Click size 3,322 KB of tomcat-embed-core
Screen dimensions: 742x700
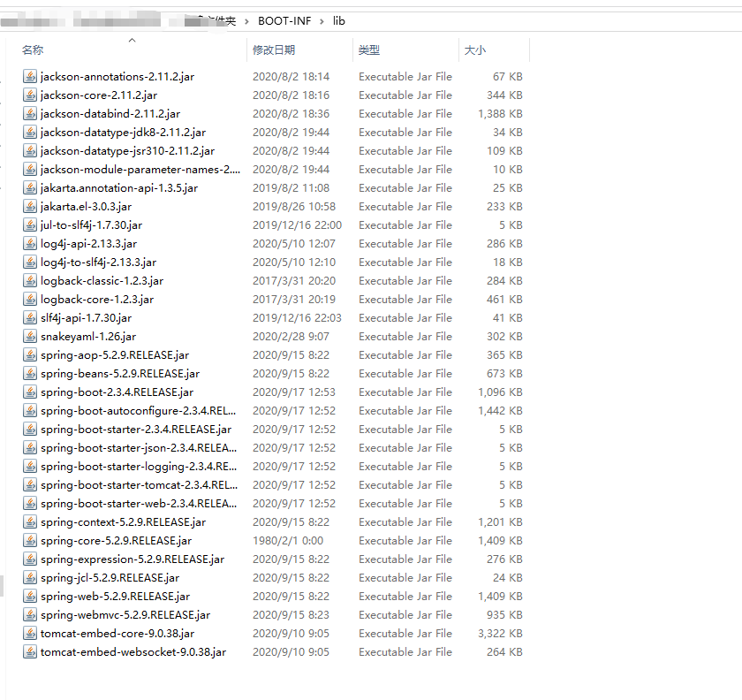click(500, 633)
